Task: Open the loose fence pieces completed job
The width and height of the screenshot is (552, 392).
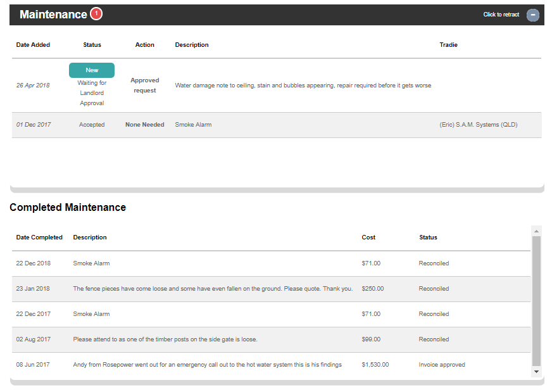Action: click(271, 289)
